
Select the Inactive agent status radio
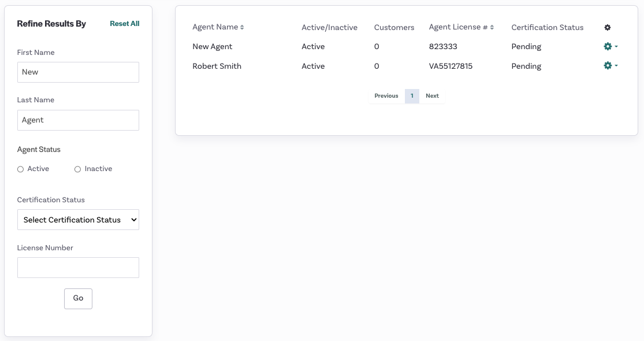77,169
